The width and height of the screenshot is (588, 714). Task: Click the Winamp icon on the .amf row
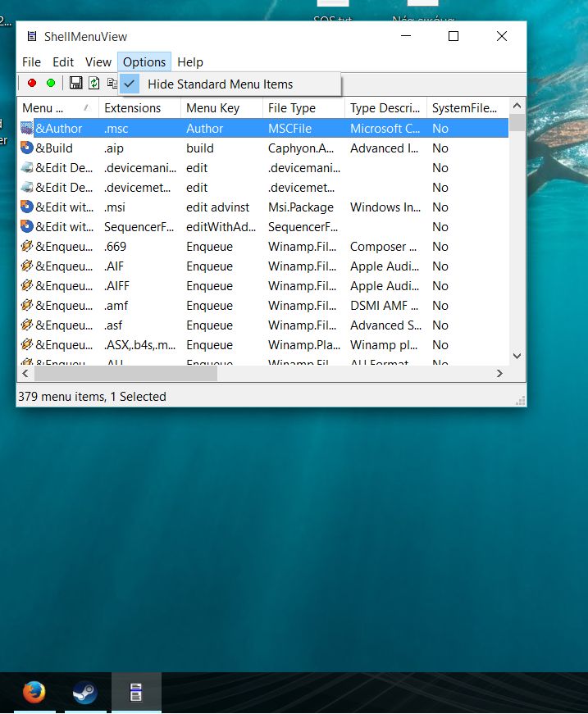27,305
